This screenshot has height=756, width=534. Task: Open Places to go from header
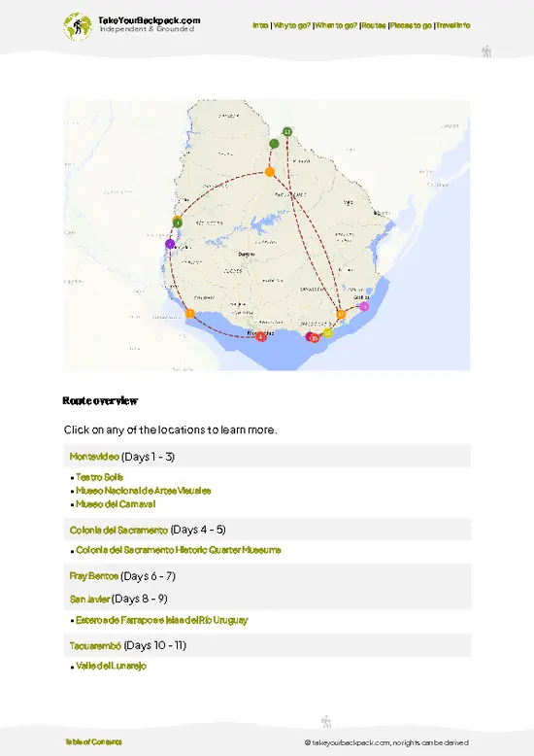411,25
